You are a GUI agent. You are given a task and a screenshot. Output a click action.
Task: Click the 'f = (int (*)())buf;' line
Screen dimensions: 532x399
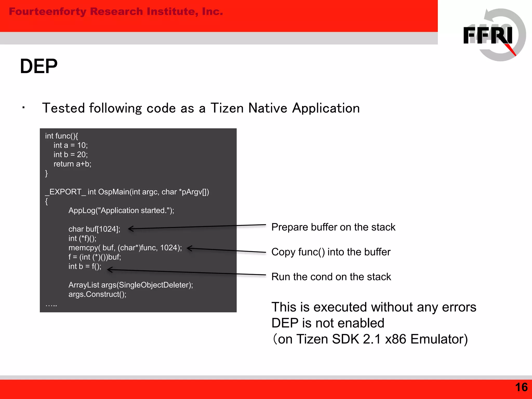pos(95,257)
